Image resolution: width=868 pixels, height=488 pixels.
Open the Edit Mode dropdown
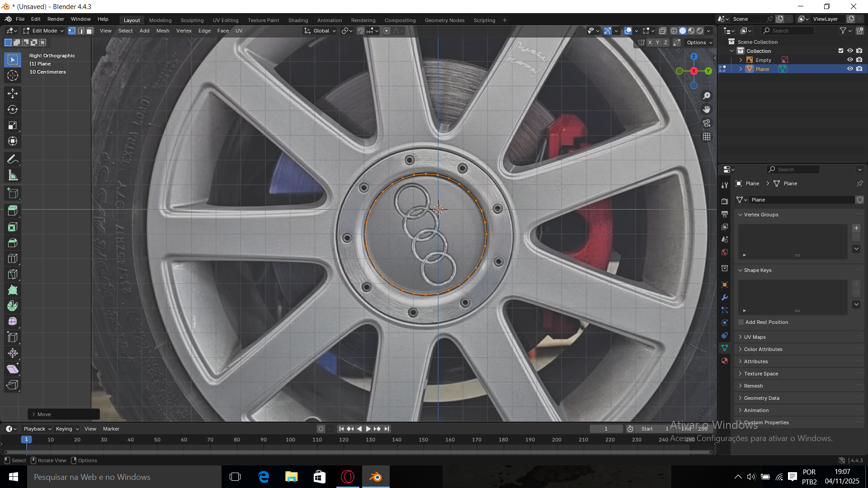pyautogui.click(x=44, y=31)
